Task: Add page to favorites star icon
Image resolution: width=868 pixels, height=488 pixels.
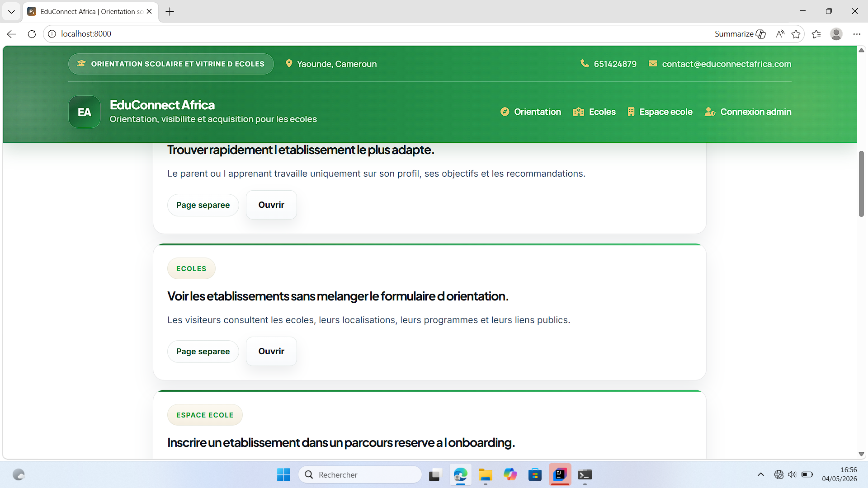Action: coord(796,34)
